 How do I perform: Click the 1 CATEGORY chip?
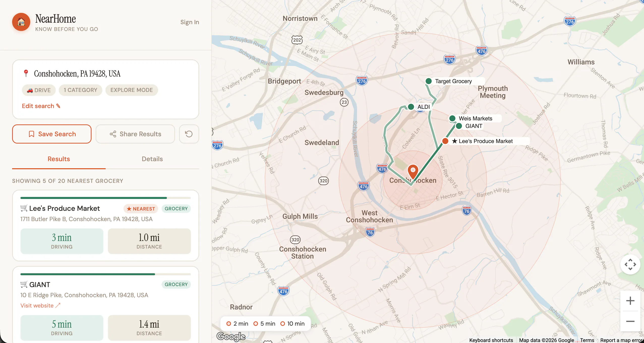pyautogui.click(x=80, y=90)
